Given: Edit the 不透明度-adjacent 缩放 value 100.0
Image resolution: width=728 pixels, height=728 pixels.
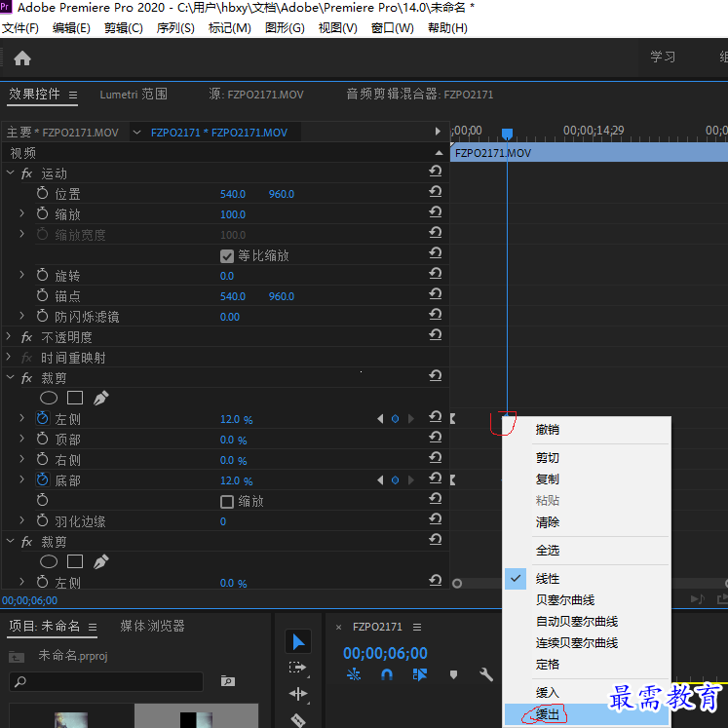Looking at the screenshot, I should [233, 214].
